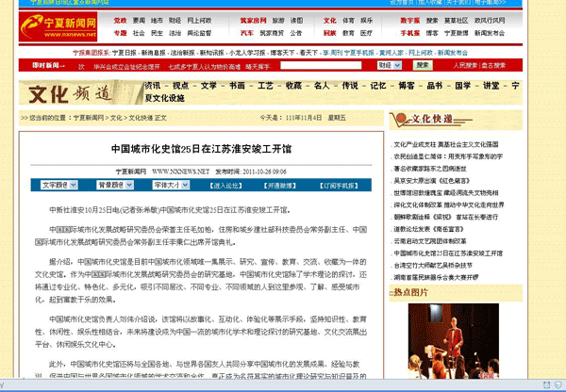Image resolution: width=566 pixels, height=392 pixels.
Task: Go to the 记忆 culture channel tab
Action: (378, 86)
